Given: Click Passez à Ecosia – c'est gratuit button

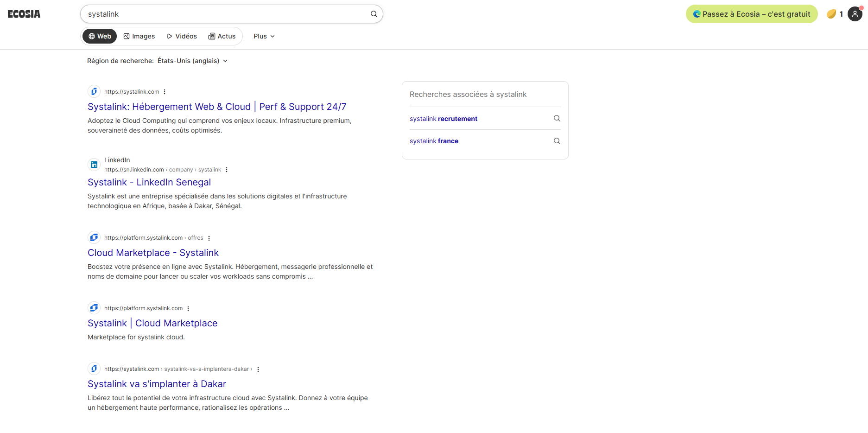Looking at the screenshot, I should point(752,14).
